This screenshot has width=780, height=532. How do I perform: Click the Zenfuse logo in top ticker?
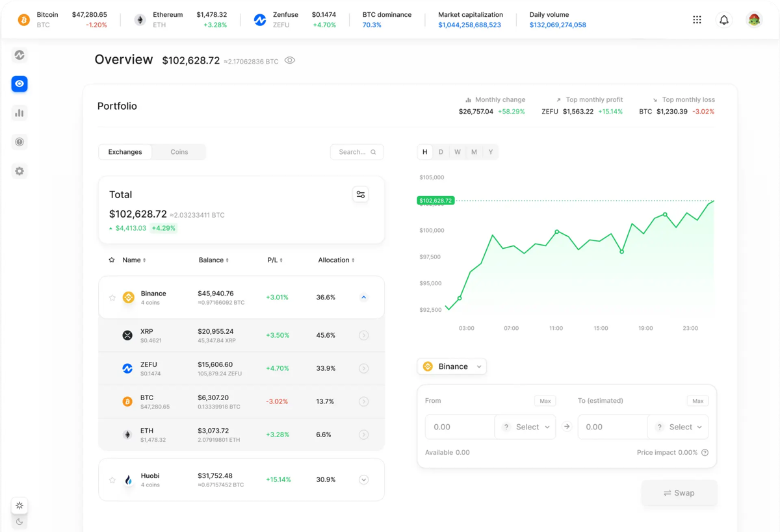tap(260, 20)
